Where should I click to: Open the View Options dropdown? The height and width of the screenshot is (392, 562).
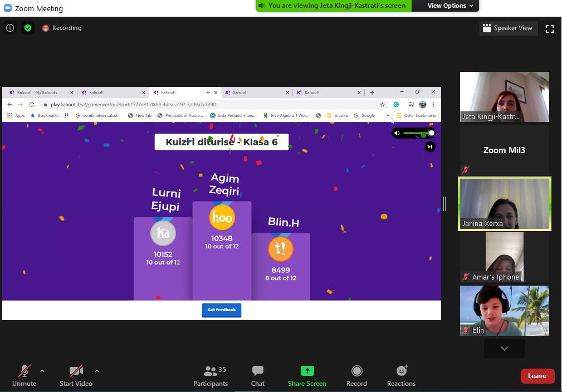click(450, 6)
